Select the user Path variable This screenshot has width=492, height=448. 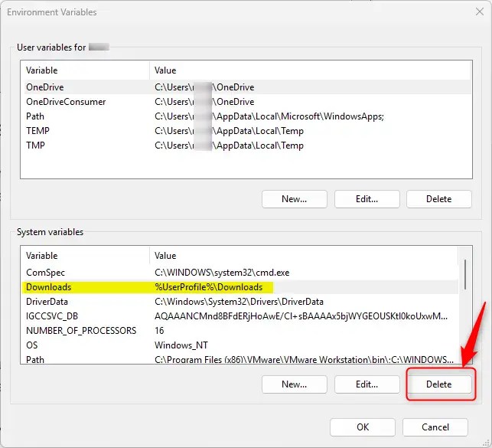click(x=35, y=116)
